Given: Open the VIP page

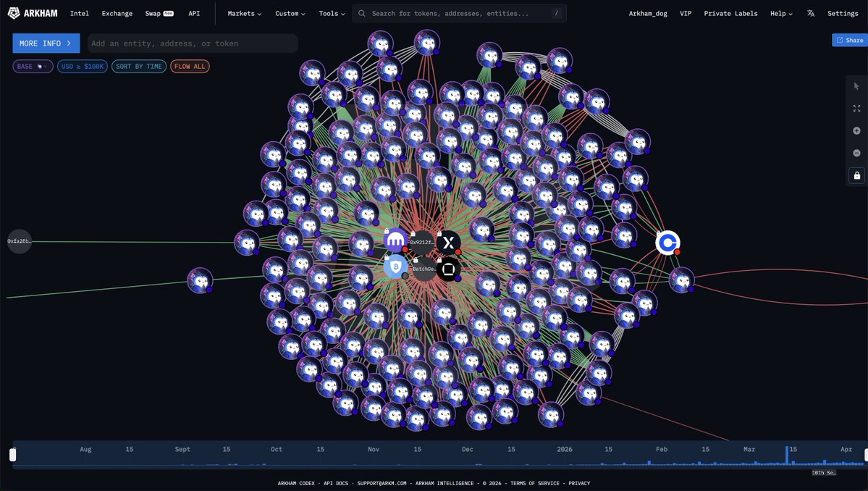Looking at the screenshot, I should tap(686, 13).
